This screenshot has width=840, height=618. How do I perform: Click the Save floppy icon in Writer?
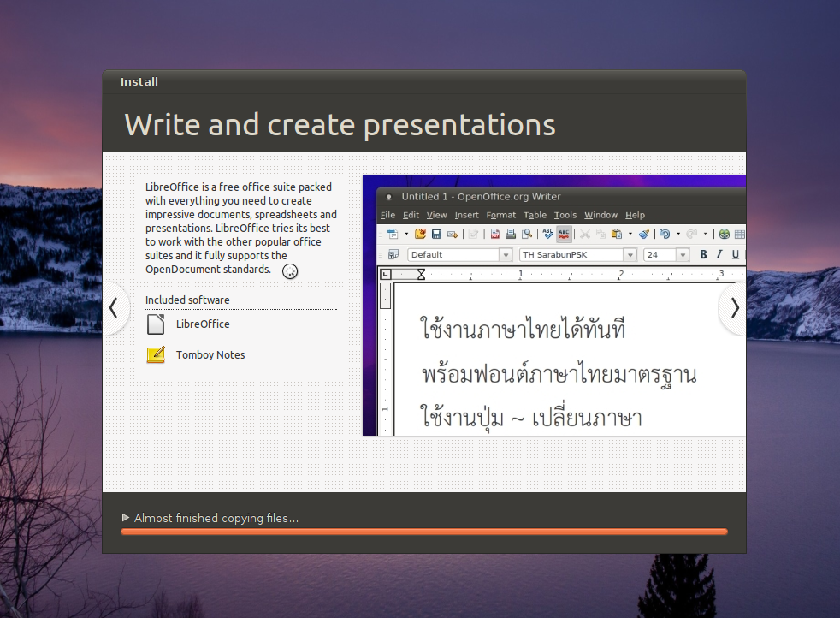[x=436, y=234]
